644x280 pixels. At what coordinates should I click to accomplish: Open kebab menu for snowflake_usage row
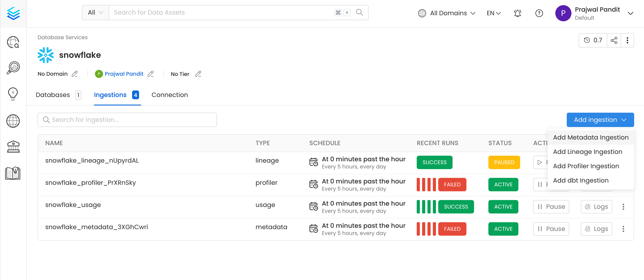point(623,207)
